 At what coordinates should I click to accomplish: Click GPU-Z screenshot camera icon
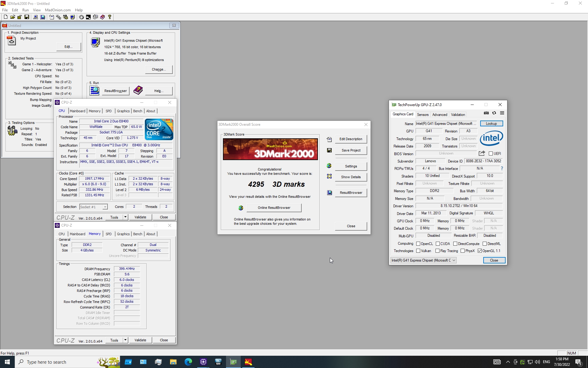point(486,113)
